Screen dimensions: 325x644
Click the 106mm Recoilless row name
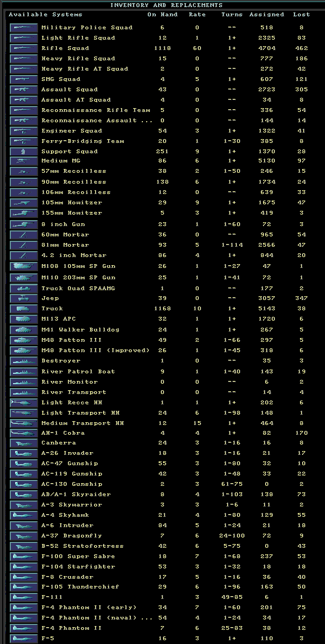(x=76, y=192)
